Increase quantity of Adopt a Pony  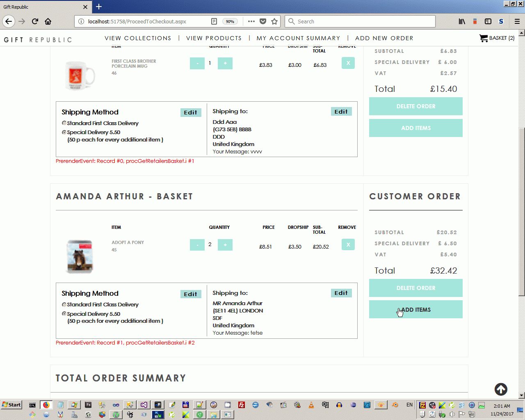click(x=225, y=245)
